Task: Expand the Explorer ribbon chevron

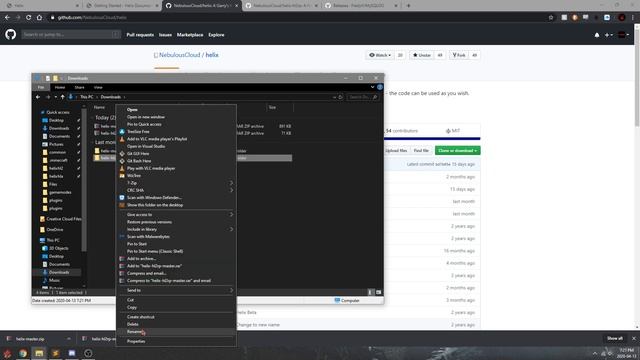Action: (372, 87)
